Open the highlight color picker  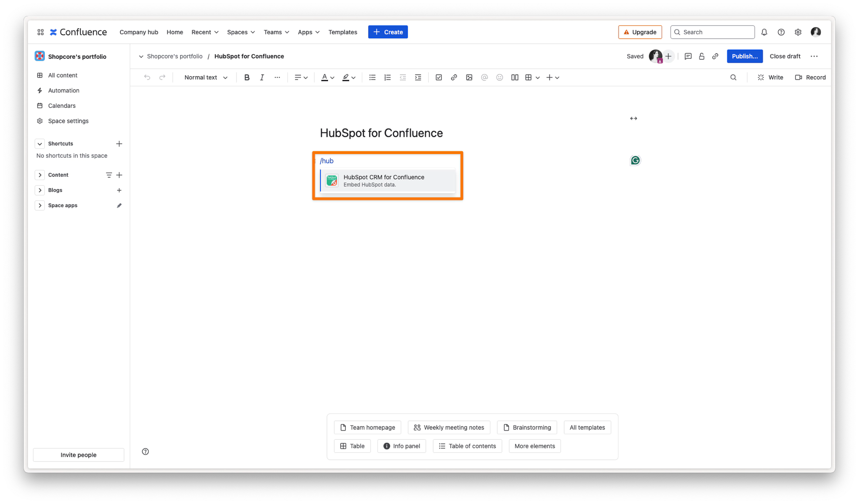(349, 77)
